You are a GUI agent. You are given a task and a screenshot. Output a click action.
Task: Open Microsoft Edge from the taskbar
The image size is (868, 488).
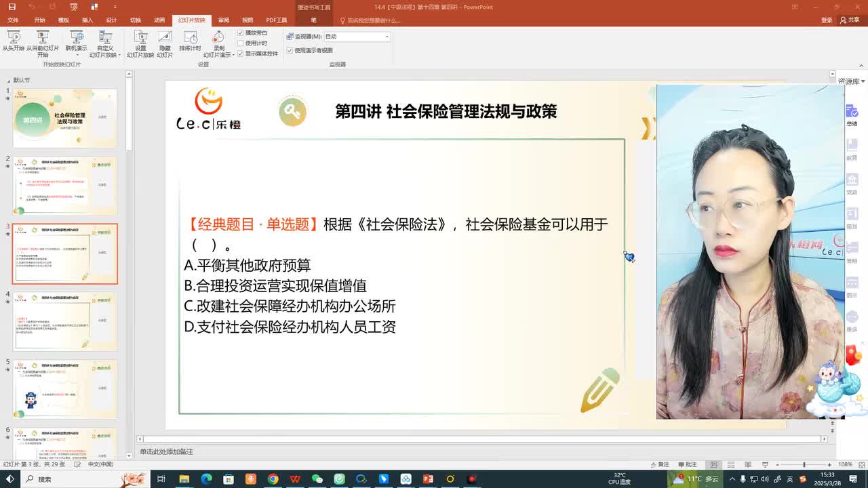206,479
